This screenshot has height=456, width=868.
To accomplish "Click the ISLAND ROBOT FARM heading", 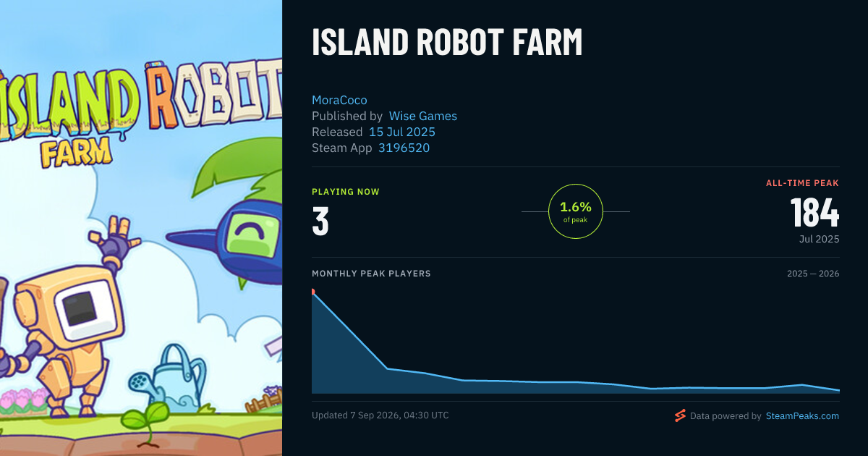I will click(447, 43).
